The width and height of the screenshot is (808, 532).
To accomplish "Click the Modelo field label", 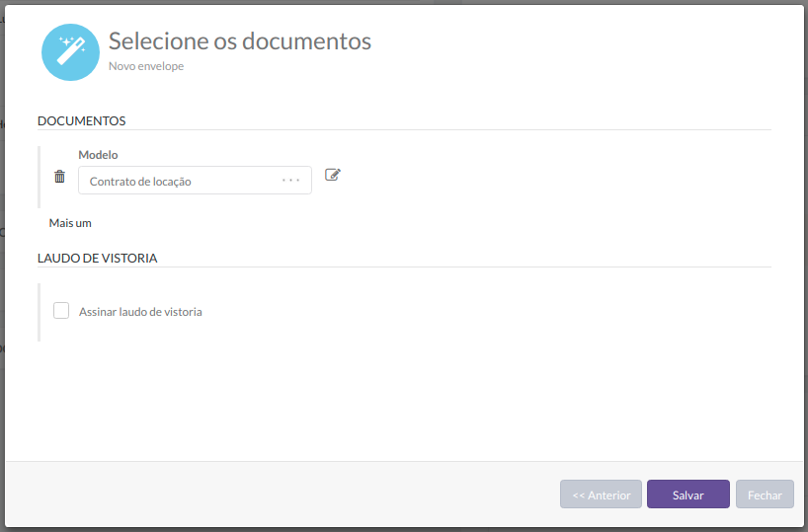I will click(x=98, y=155).
